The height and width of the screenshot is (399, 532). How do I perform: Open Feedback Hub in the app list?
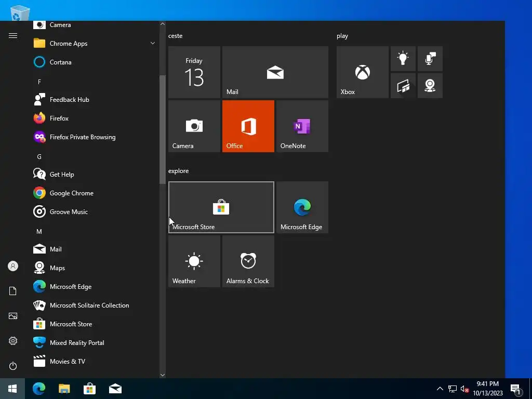tap(95, 99)
